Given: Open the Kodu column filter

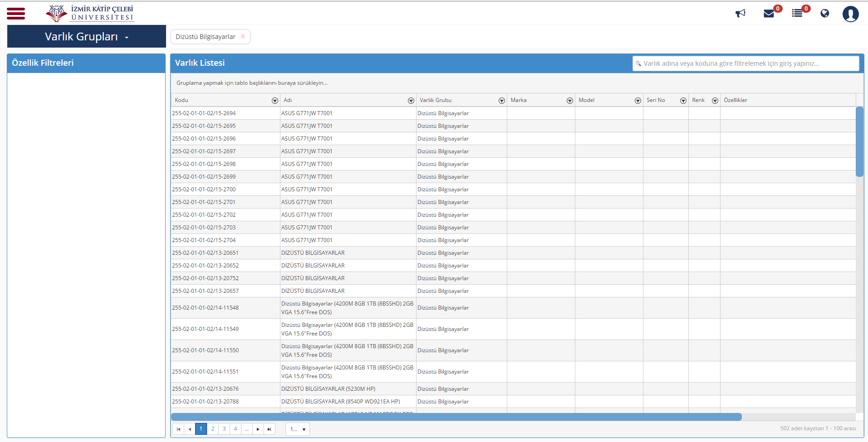Looking at the screenshot, I should (275, 101).
